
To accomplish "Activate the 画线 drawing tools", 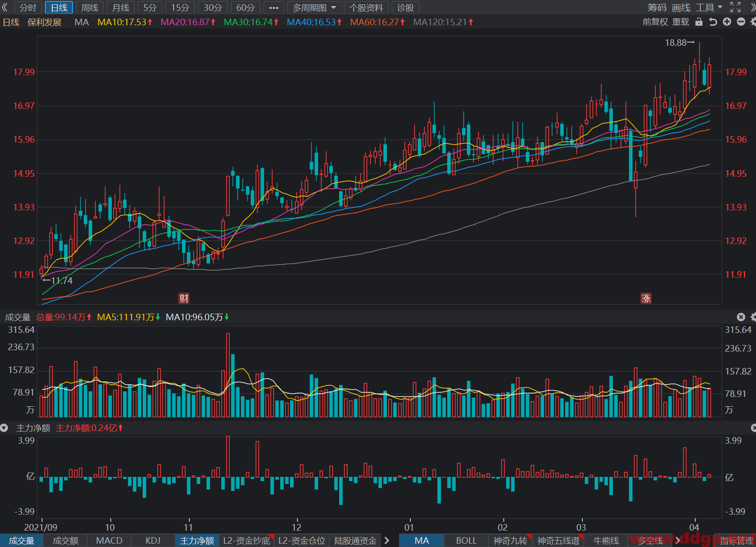I will [x=681, y=7].
